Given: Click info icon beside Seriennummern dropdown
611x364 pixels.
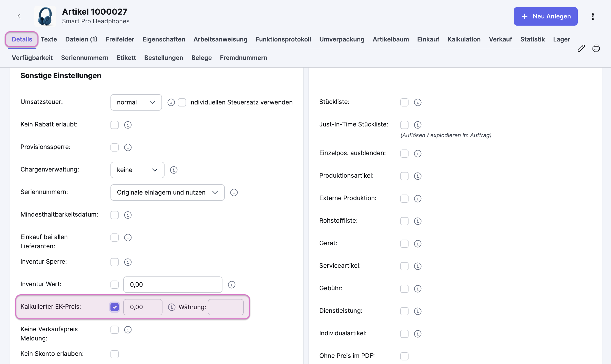Looking at the screenshot, I should click(x=234, y=192).
